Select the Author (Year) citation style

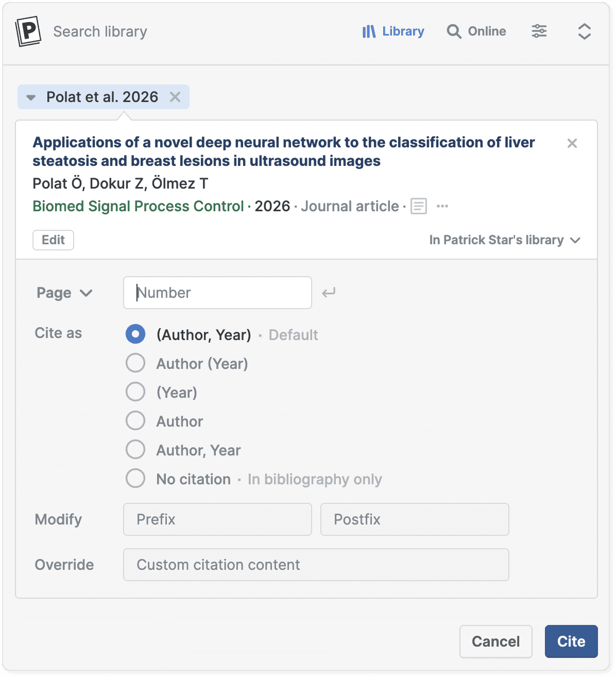(x=135, y=363)
